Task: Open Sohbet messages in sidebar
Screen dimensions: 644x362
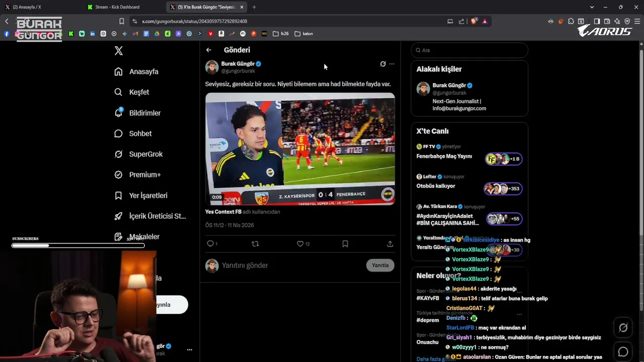Action: pyautogui.click(x=133, y=133)
